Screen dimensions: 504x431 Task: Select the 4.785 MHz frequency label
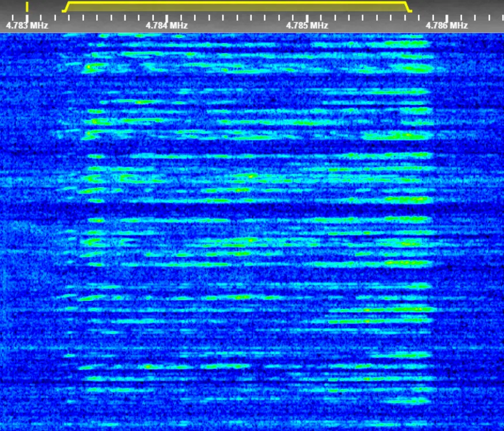pyautogui.click(x=306, y=25)
